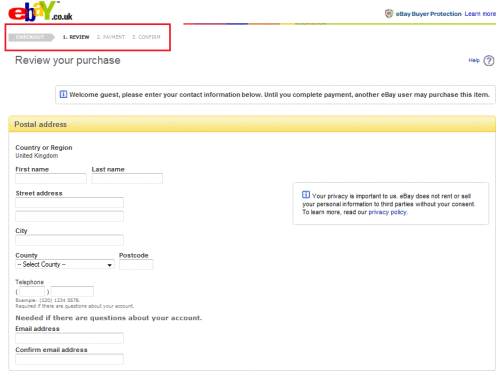
Task: Click 'Needed if there are questions' text
Action: (109, 318)
